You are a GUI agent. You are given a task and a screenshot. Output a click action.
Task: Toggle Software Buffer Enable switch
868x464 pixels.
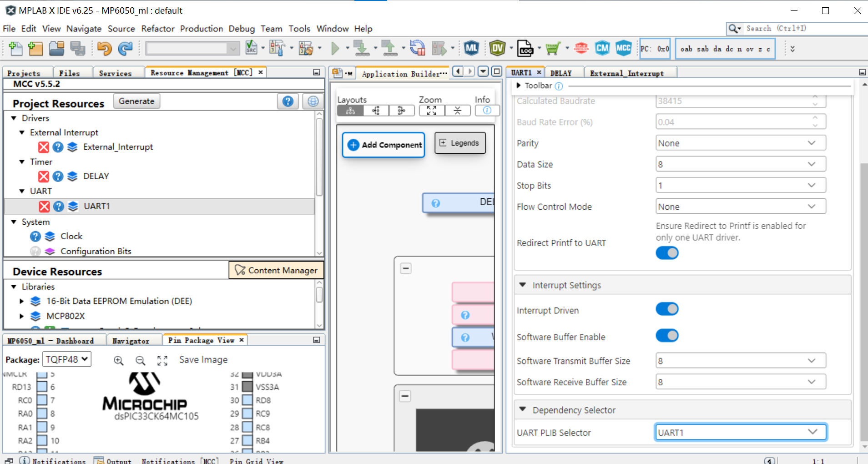click(x=667, y=336)
